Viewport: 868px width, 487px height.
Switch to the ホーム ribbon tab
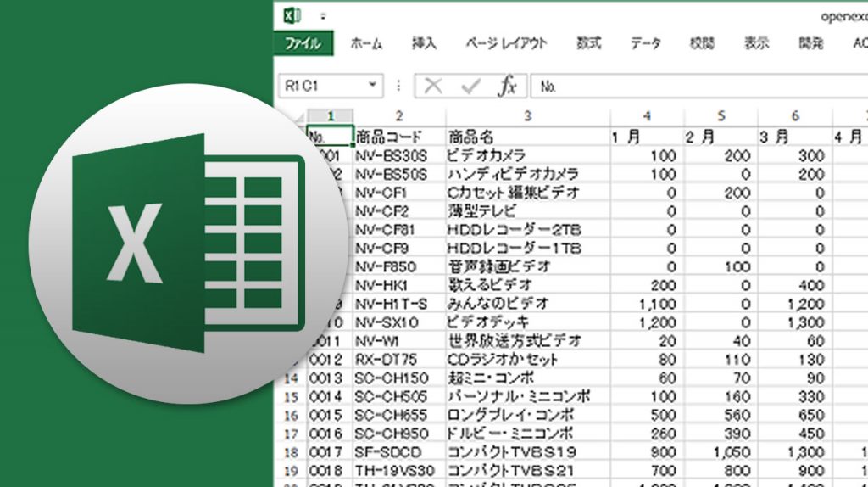pos(366,43)
